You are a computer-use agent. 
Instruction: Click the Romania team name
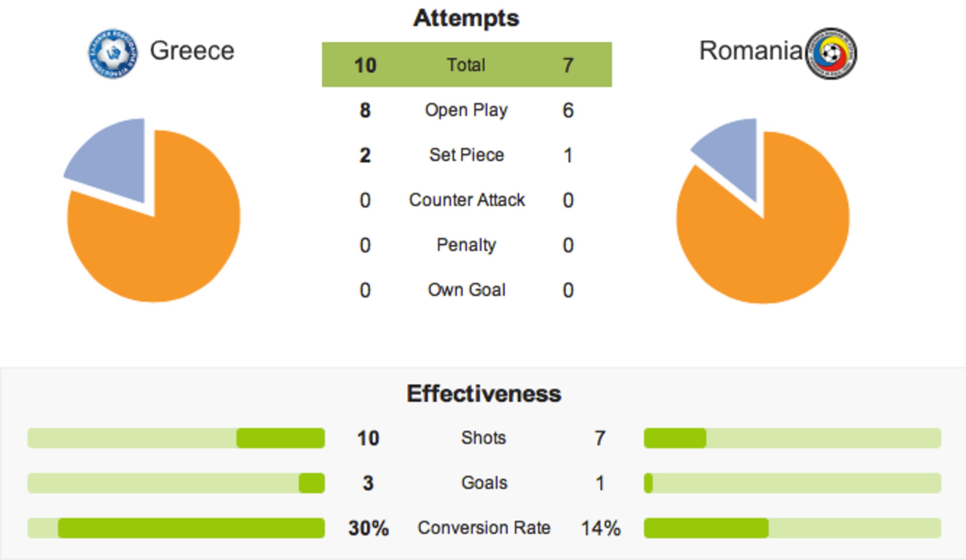751,50
